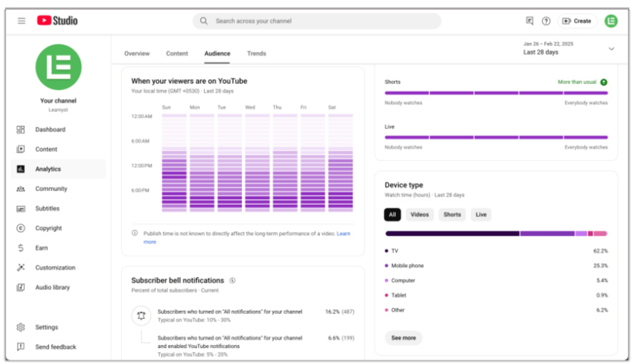Go to the Earn dollar icon
The width and height of the screenshot is (634, 364).
tap(21, 248)
